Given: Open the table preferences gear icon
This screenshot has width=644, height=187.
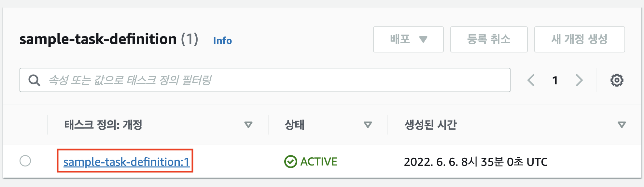Looking at the screenshot, I should [617, 80].
